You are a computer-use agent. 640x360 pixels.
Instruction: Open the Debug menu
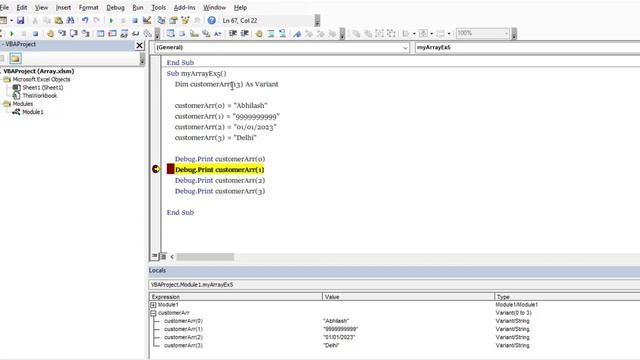pos(116,7)
